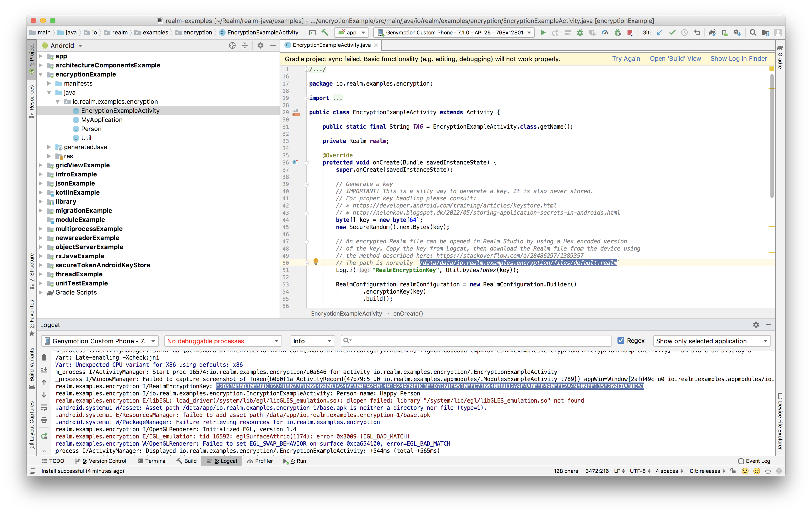Click Open 'Build' View link
The height and width of the screenshot is (514, 812).
675,59
